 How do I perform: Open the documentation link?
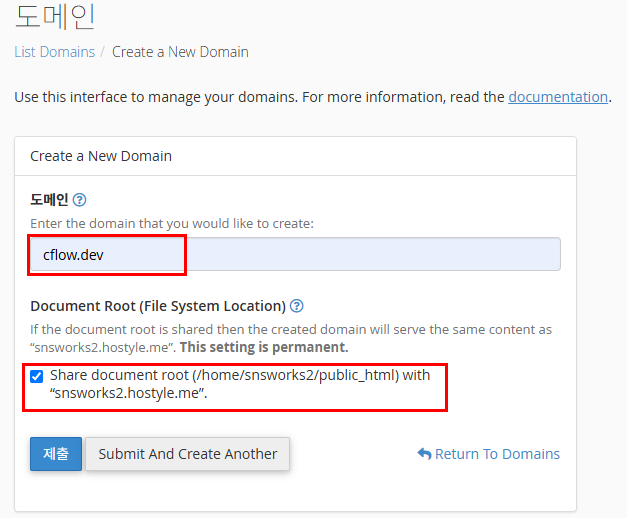coord(558,97)
